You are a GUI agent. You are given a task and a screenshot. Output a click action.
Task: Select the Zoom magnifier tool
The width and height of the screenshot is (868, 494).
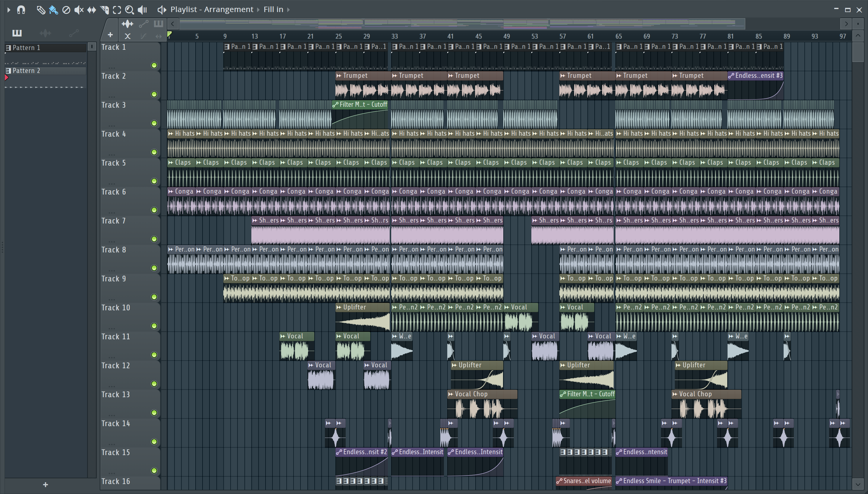pyautogui.click(x=129, y=10)
